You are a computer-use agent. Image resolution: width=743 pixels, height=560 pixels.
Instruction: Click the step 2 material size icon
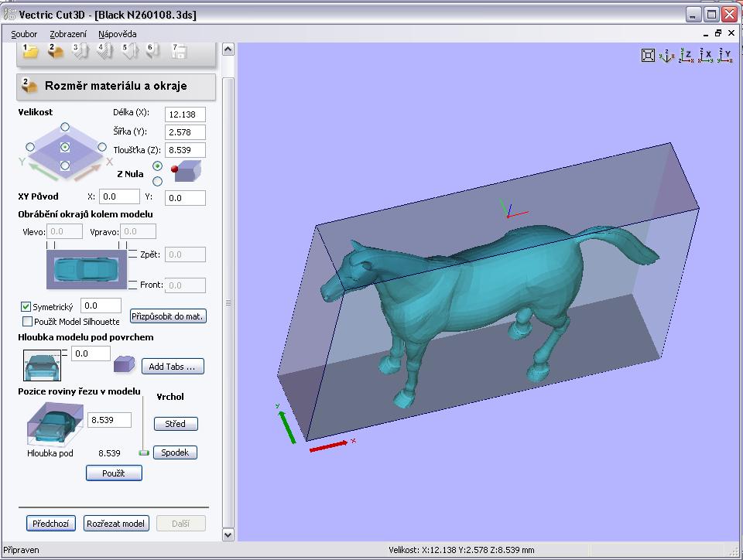click(x=55, y=51)
